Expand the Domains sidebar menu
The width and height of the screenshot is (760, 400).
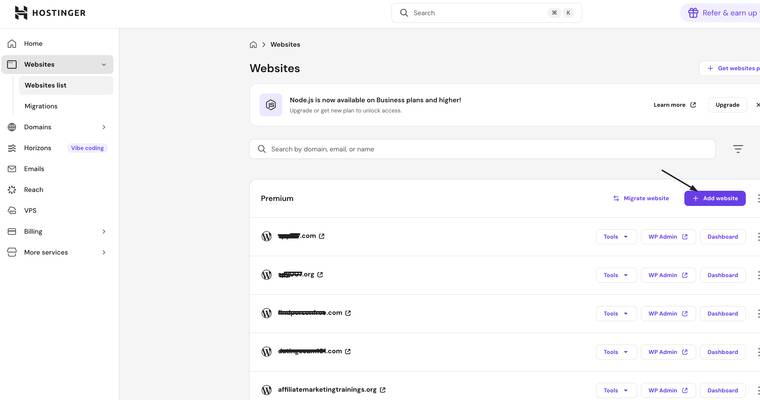(x=104, y=127)
